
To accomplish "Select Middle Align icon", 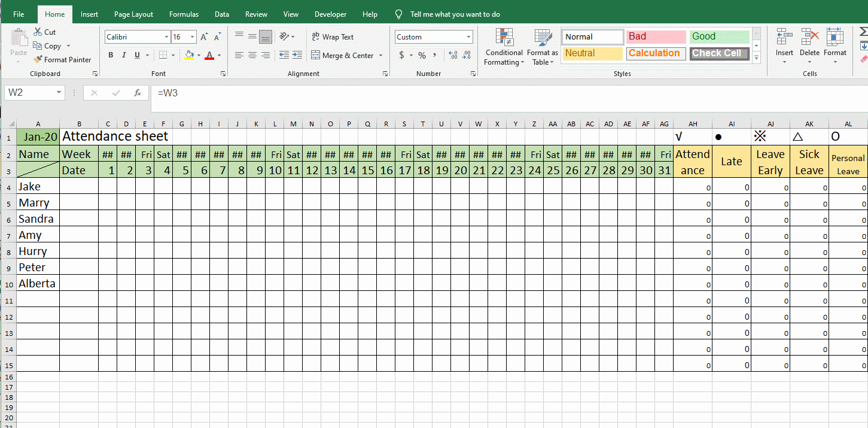I will click(x=252, y=37).
